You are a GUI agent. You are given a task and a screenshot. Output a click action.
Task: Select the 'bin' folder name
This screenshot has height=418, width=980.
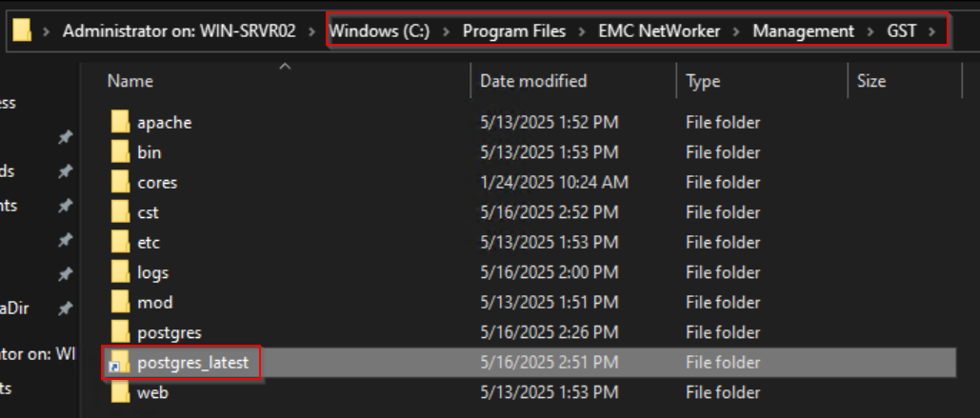tap(150, 152)
